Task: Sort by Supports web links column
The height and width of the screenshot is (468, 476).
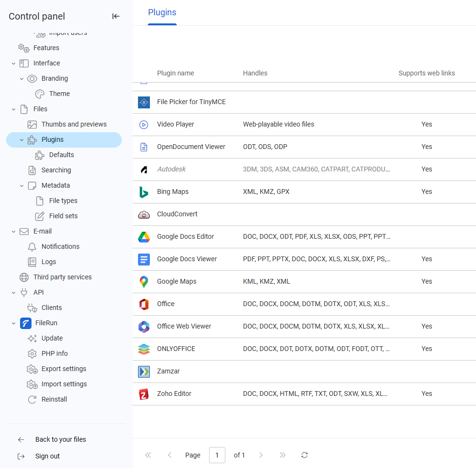Action: click(426, 73)
